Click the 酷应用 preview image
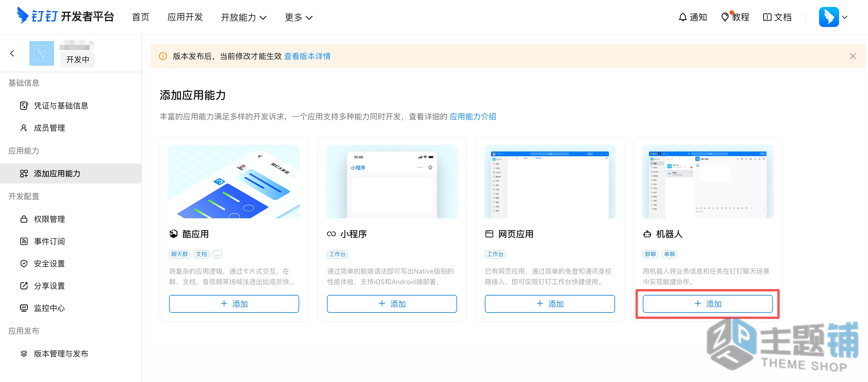This screenshot has height=382, width=868. pyautogui.click(x=234, y=182)
